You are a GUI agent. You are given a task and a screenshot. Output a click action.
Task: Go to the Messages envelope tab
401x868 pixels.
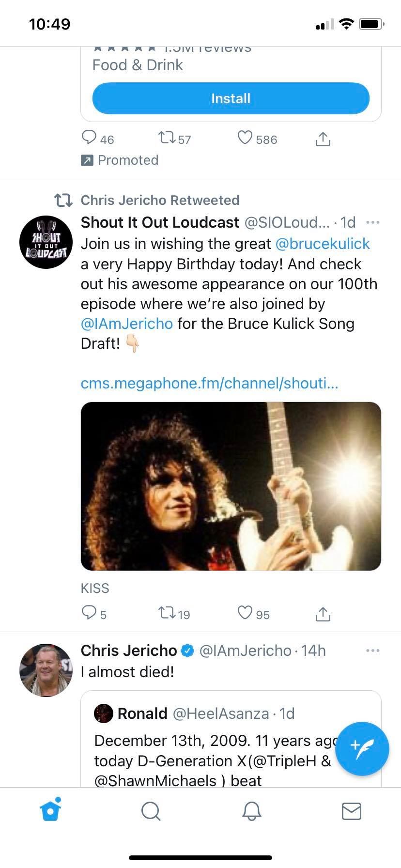[351, 811]
